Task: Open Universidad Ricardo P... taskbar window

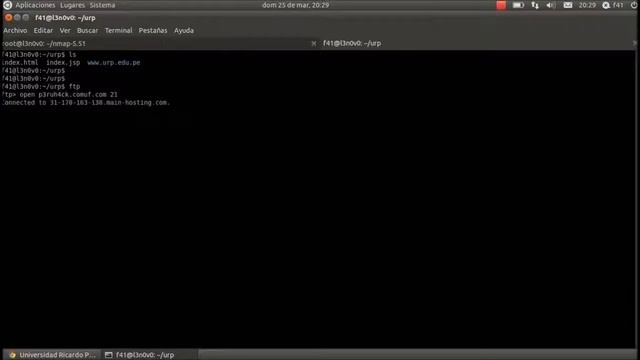Action: coord(52,355)
